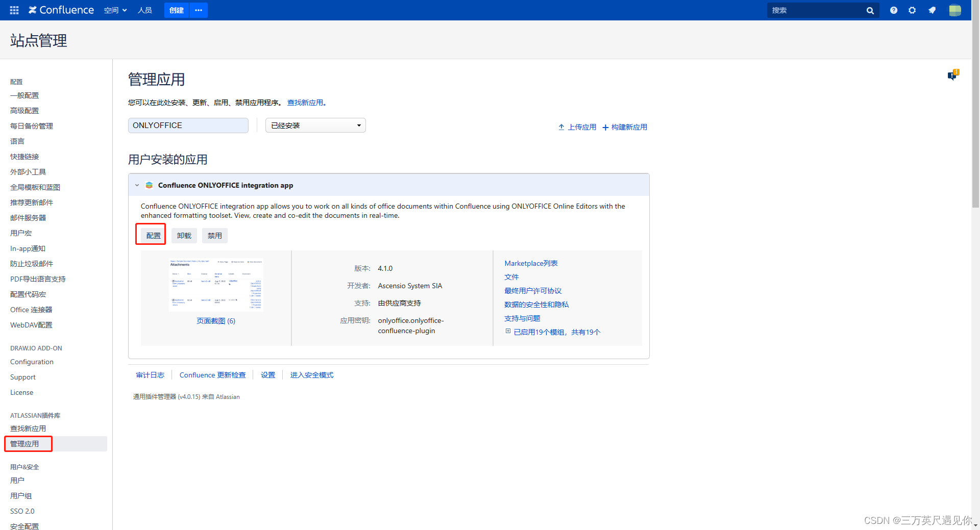This screenshot has height=530, width=980.
Task: Select SSO 2.0 in sidebar
Action: click(x=22, y=511)
